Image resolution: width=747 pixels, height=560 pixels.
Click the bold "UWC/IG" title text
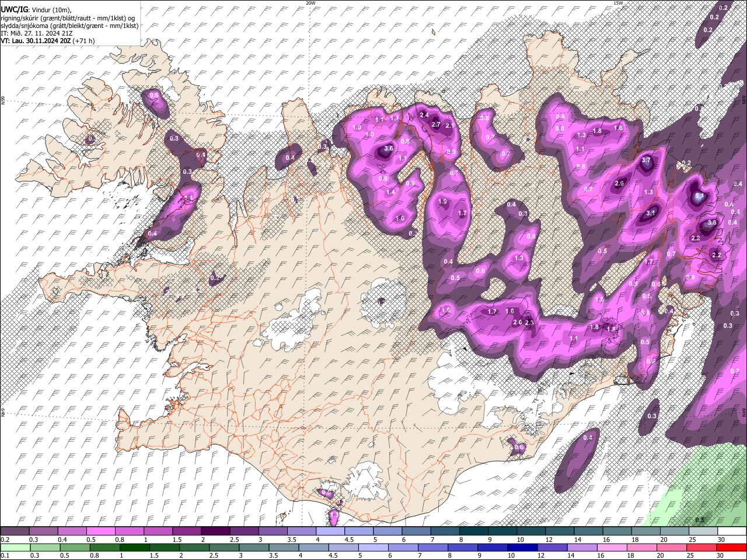(14, 9)
